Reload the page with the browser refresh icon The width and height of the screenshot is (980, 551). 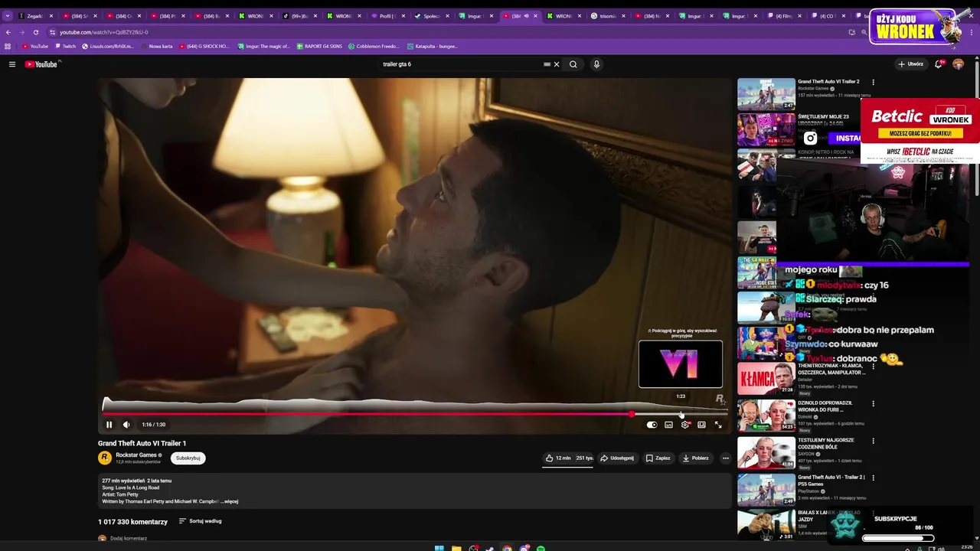click(35, 32)
